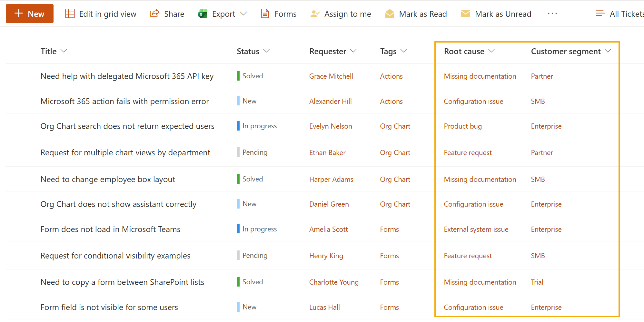Click requester Grace Mitchell
644x322 pixels.
[331, 76]
